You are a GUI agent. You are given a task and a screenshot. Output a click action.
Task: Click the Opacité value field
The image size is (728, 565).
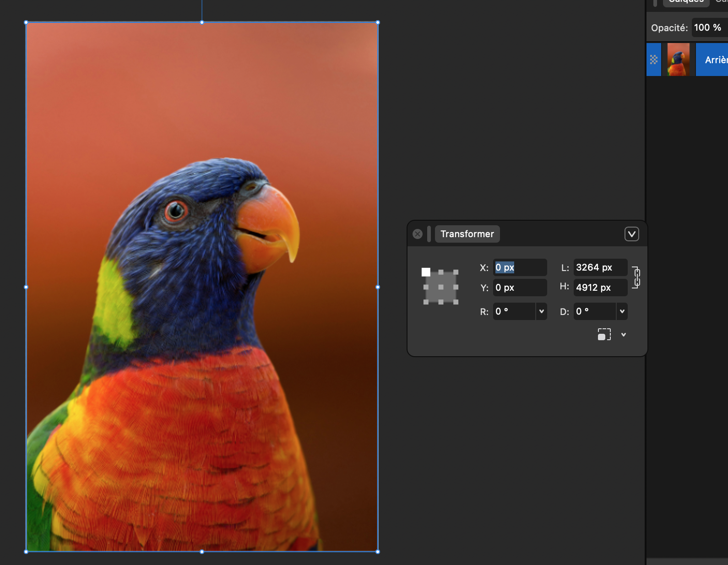(x=710, y=27)
